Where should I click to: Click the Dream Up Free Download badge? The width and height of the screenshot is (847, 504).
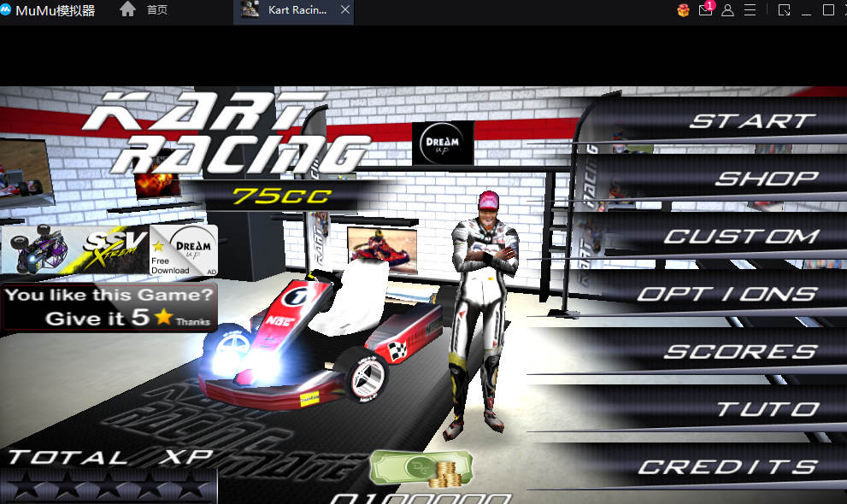[x=183, y=249]
